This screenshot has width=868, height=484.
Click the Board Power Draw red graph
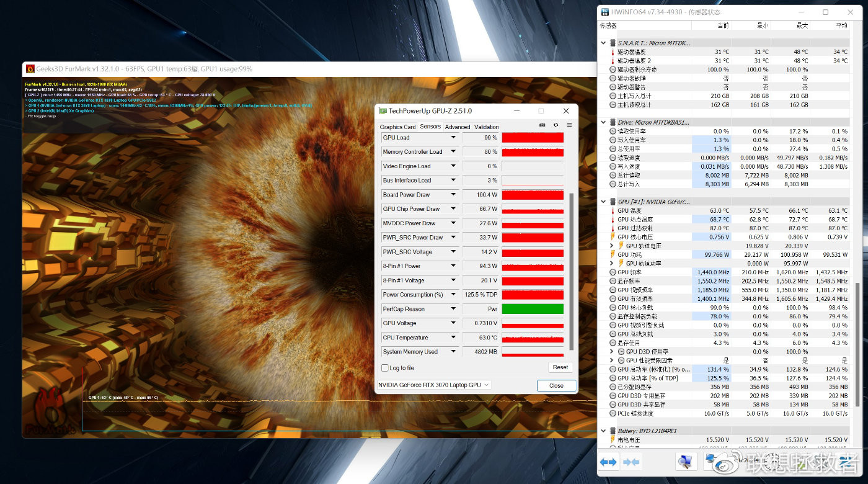click(x=533, y=195)
